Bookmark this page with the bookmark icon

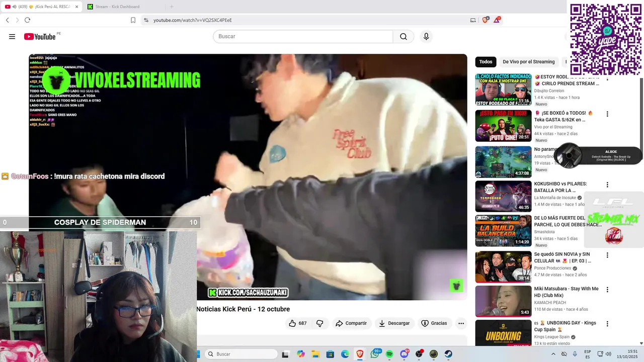pos(133,20)
